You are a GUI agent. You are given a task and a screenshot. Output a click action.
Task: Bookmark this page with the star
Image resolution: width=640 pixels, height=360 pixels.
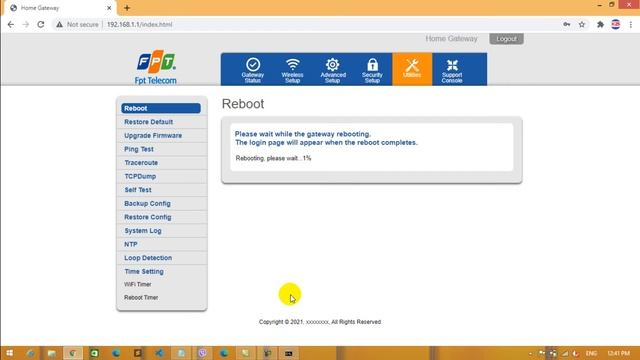[582, 24]
